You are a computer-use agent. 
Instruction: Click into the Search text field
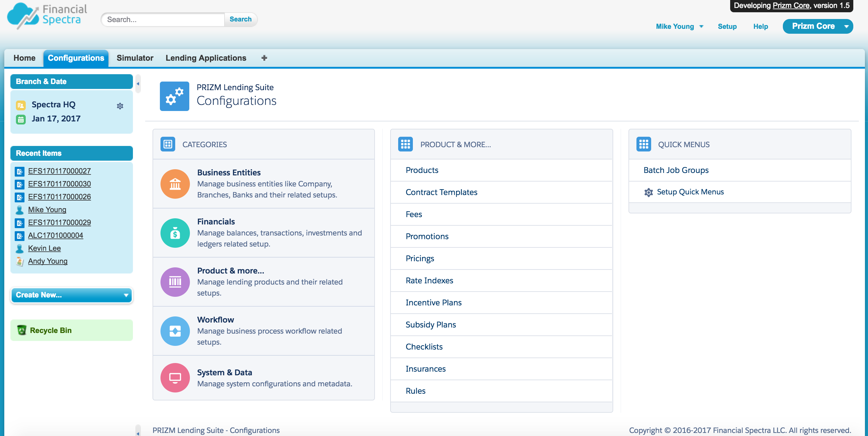tap(163, 20)
